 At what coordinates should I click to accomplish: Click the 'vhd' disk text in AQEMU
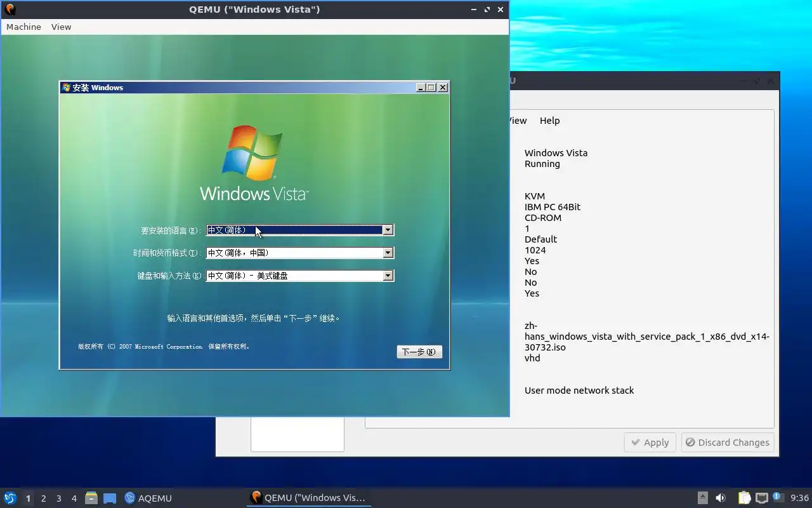point(532,358)
